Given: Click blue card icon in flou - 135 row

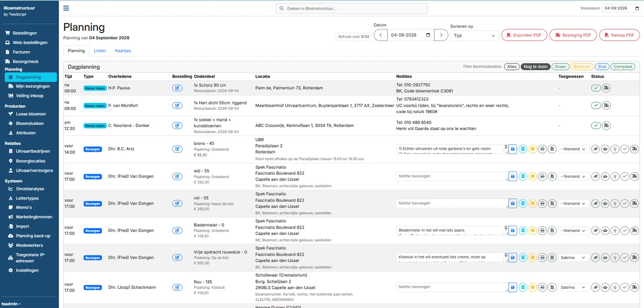Looking at the screenshot, I should 523,287.
